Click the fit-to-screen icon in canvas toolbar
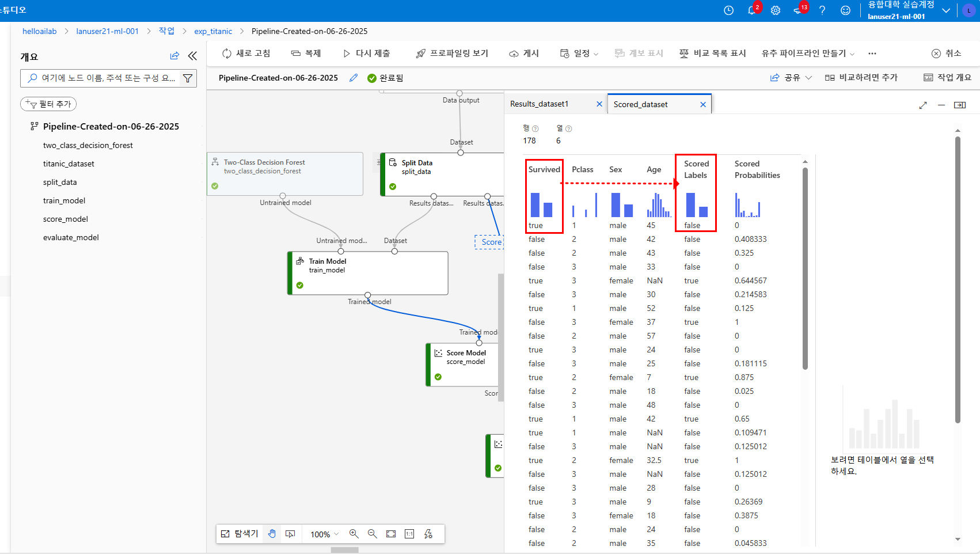Image resolution: width=980 pixels, height=554 pixels. tap(390, 534)
